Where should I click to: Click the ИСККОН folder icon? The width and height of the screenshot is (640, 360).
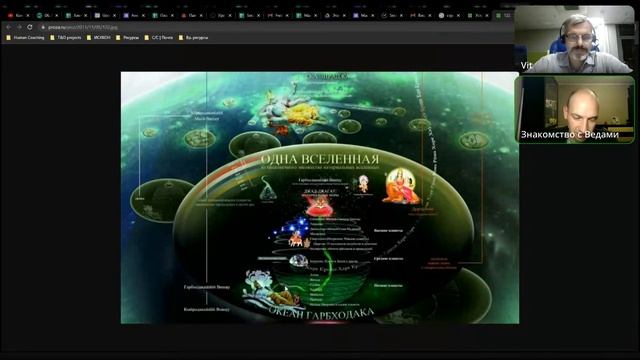click(89, 38)
